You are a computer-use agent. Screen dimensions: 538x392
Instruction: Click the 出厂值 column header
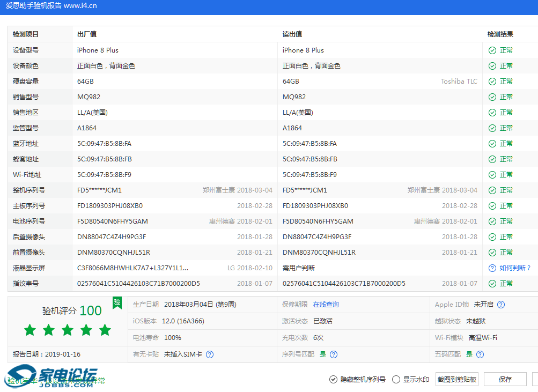(87, 34)
